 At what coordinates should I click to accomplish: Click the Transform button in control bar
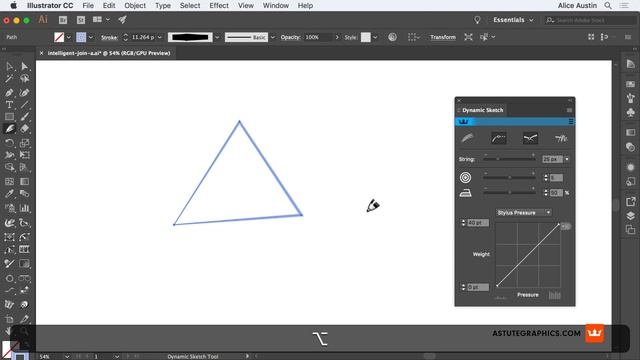(x=442, y=37)
